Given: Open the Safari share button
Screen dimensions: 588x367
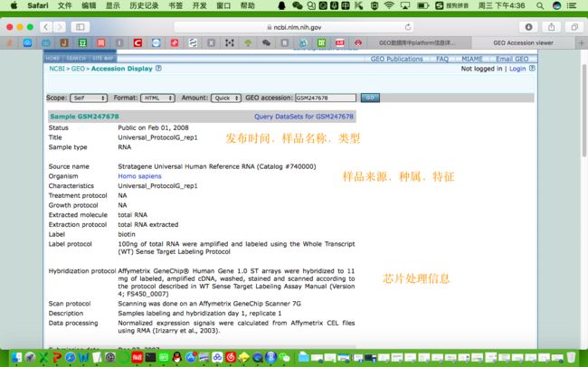Looking at the screenshot, I should [551, 27].
